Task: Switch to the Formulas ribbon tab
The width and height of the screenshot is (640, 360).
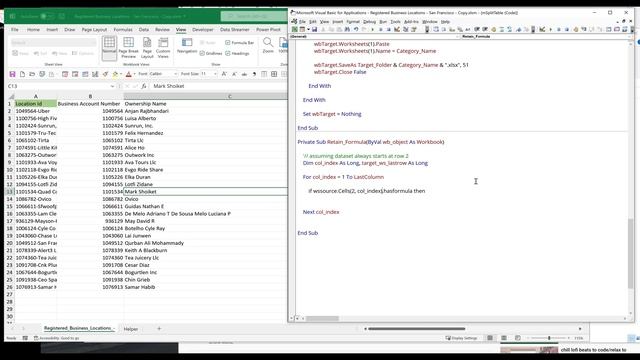Action: [x=123, y=29]
